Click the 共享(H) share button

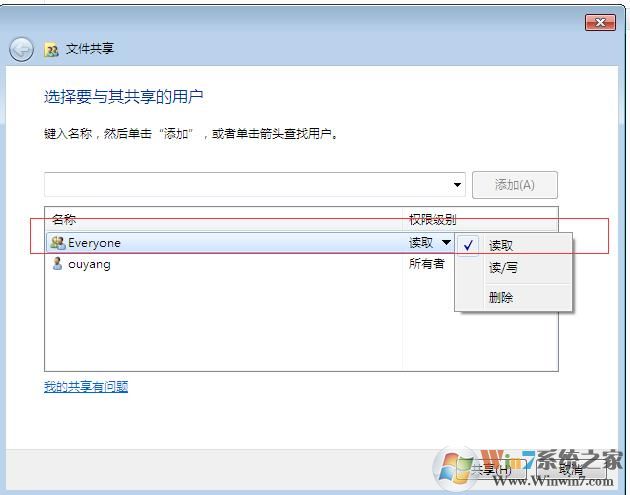pyautogui.click(x=491, y=469)
